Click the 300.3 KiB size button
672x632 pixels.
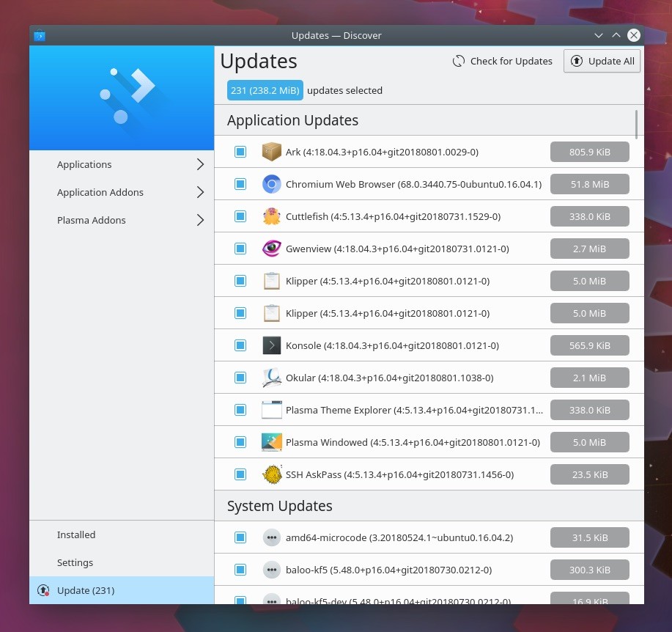pos(589,570)
